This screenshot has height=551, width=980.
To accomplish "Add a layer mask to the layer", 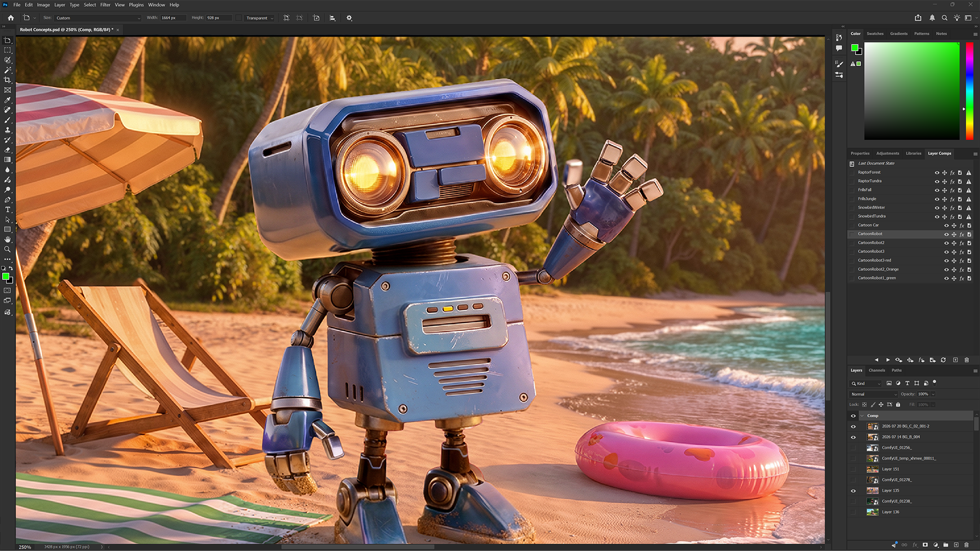I will [925, 545].
